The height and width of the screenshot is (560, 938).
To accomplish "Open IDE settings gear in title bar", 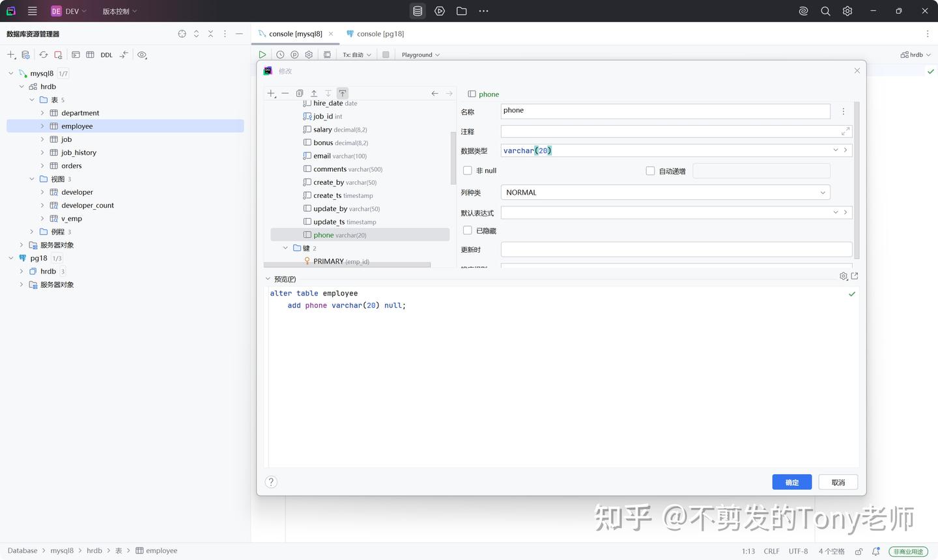I will click(x=847, y=11).
